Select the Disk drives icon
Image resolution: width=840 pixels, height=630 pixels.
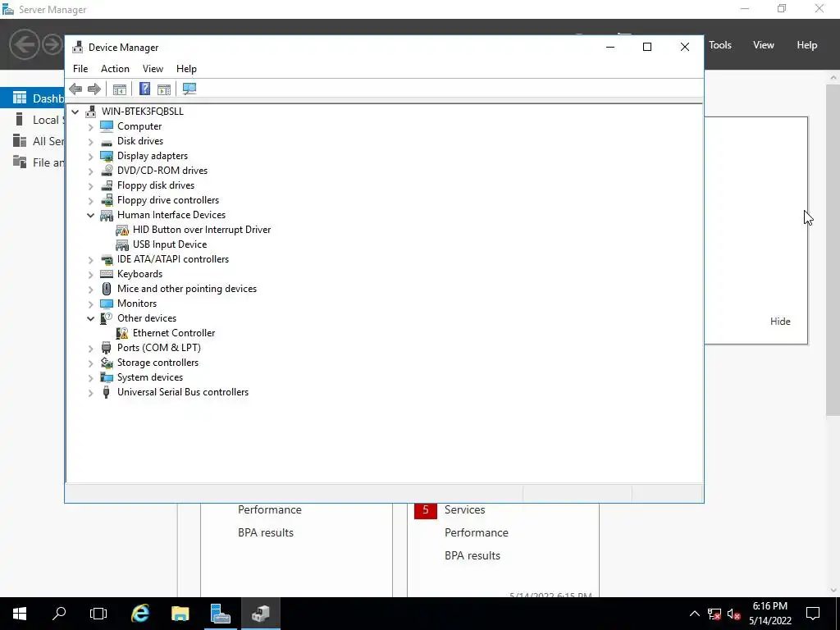tap(107, 141)
